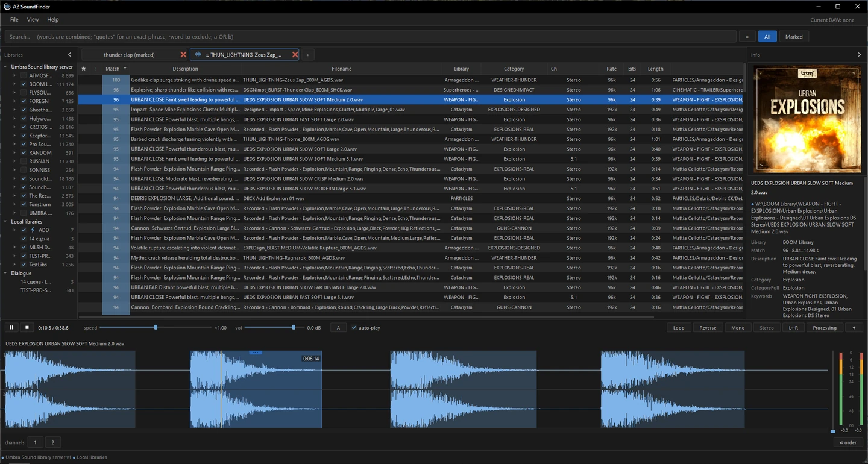Click into the Search input field
Viewport: 868px width, 464px height.
click(x=370, y=37)
